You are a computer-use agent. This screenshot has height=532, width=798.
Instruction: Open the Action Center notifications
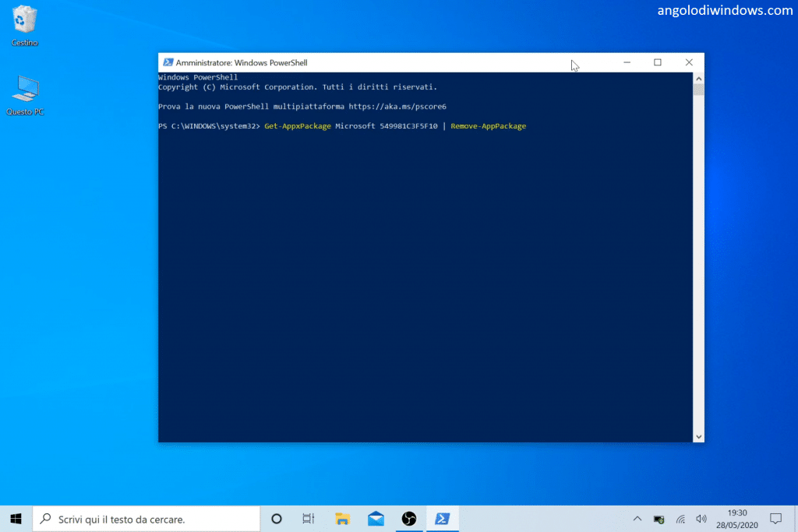coord(775,519)
